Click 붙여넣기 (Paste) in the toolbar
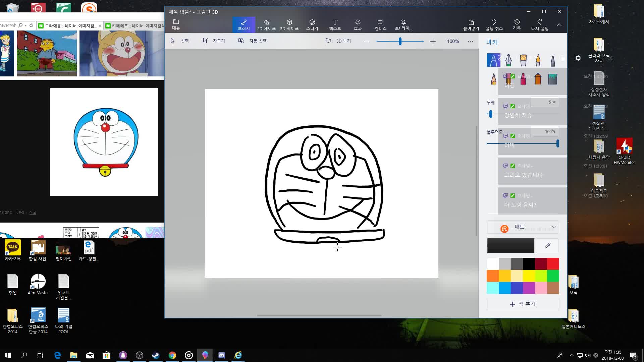Screen dimensions: 644x362 471,25
